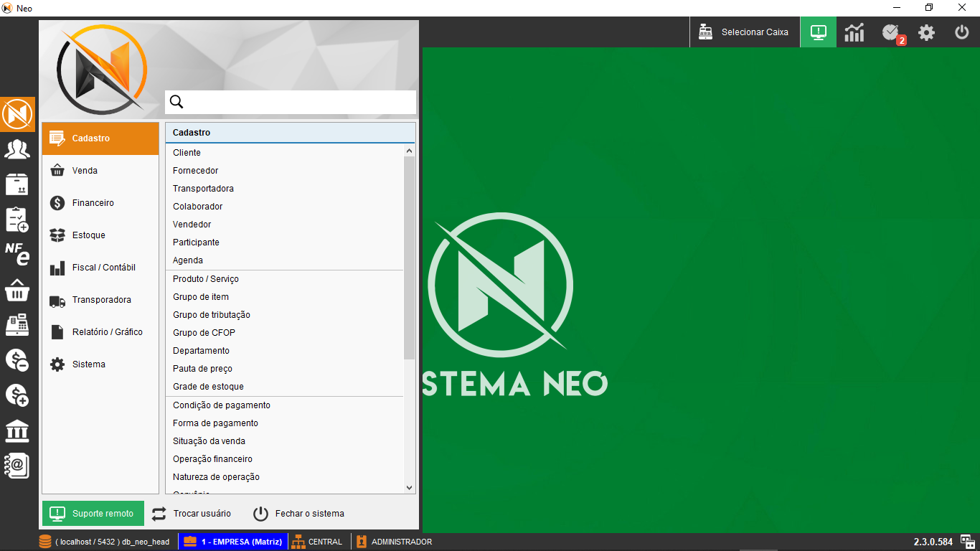Click the pending tasks clock with badge
980x551 pixels.
(x=890, y=32)
